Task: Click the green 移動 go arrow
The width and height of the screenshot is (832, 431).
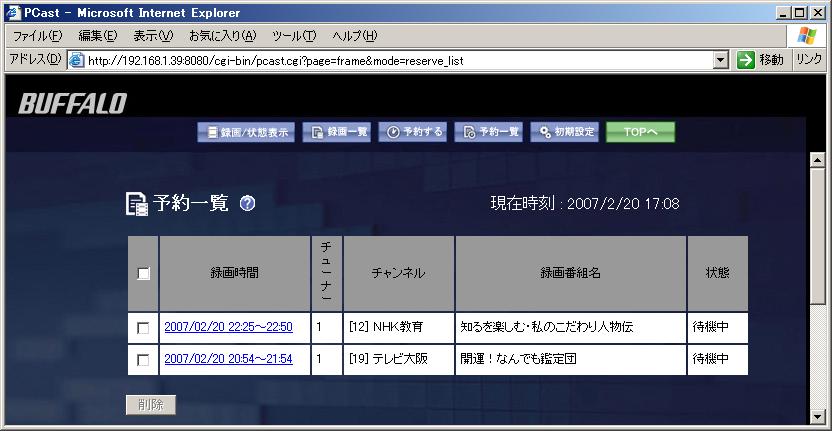Action: coord(746,60)
